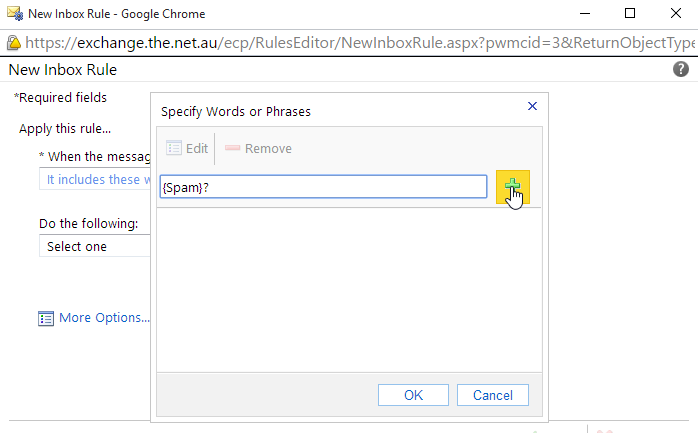Image resolution: width=698 pixels, height=433 pixels.
Task: Expand the 'Select one' action dropdown
Action: click(x=95, y=246)
